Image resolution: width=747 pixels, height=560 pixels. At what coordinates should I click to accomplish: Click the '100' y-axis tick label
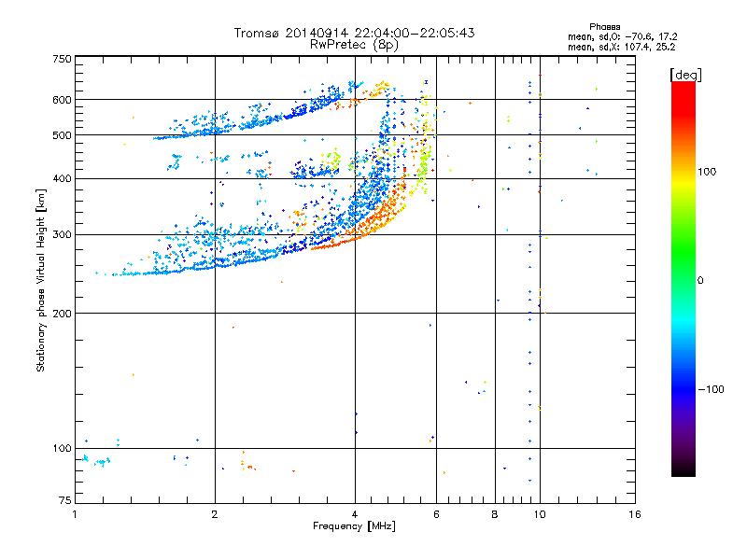coord(62,449)
